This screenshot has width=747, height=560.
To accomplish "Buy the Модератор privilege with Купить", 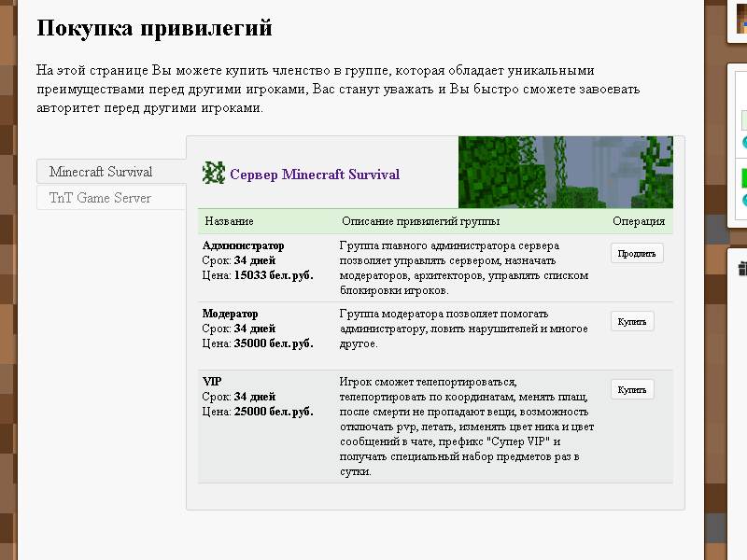I will [632, 321].
